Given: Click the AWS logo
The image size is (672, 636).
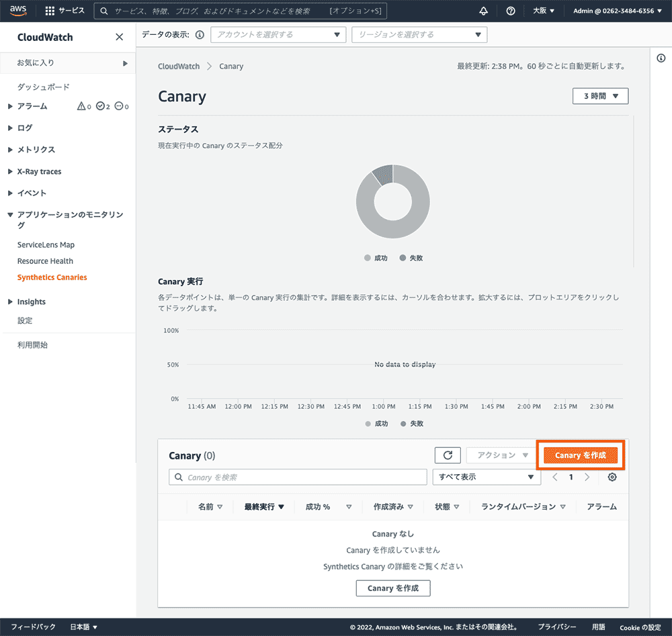Looking at the screenshot, I should click(x=18, y=11).
